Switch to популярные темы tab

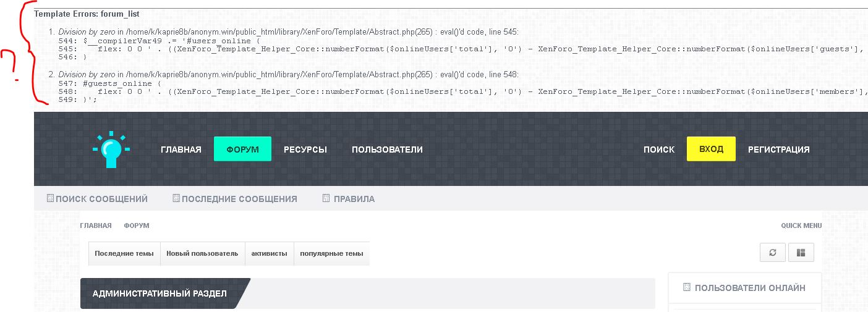point(331,253)
